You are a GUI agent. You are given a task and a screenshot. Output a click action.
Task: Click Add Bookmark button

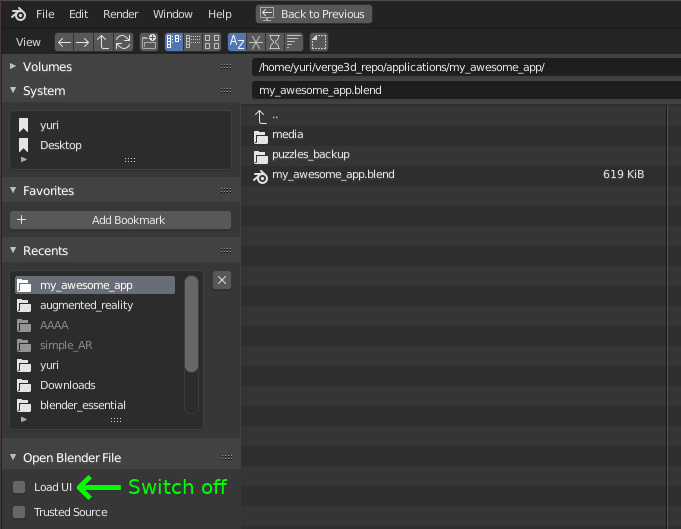click(x=120, y=220)
